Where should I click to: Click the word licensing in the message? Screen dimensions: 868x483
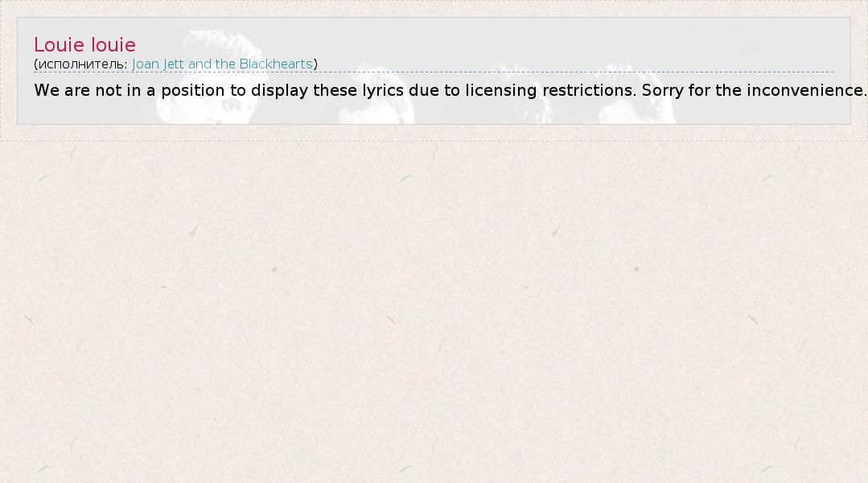coord(500,90)
